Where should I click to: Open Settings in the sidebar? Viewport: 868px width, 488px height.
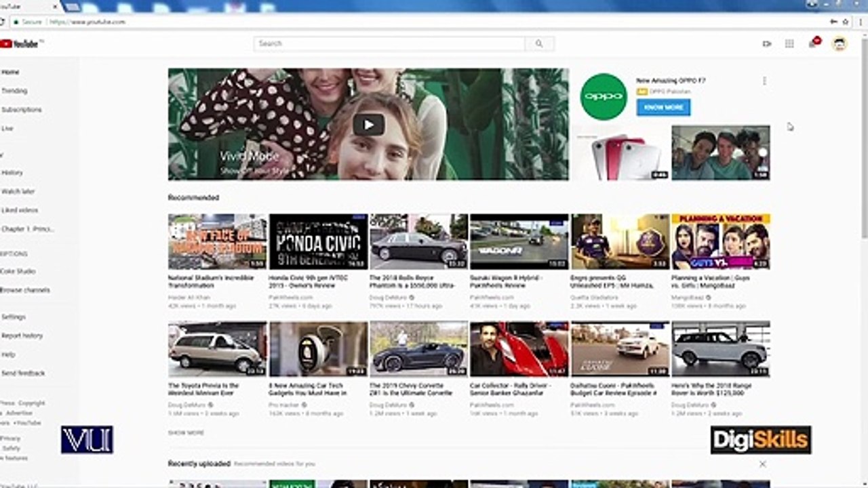coord(14,317)
